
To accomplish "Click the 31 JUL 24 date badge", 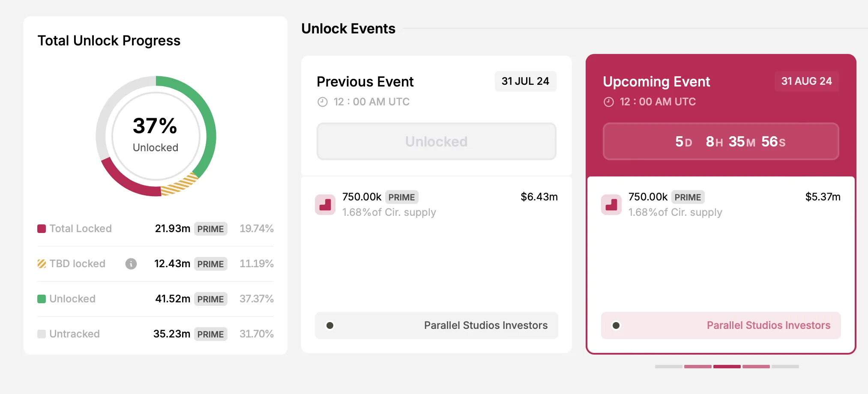I will [x=525, y=81].
